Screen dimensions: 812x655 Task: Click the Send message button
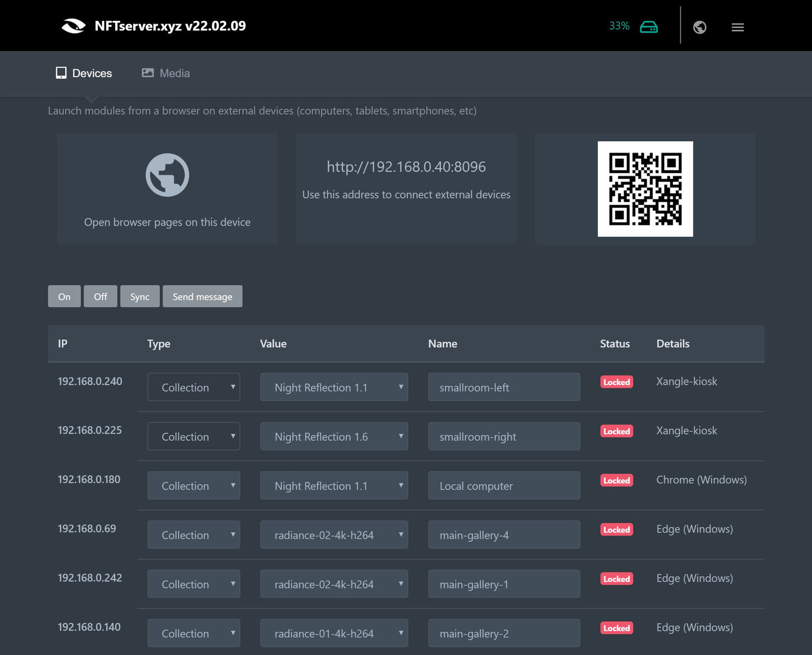tap(202, 296)
